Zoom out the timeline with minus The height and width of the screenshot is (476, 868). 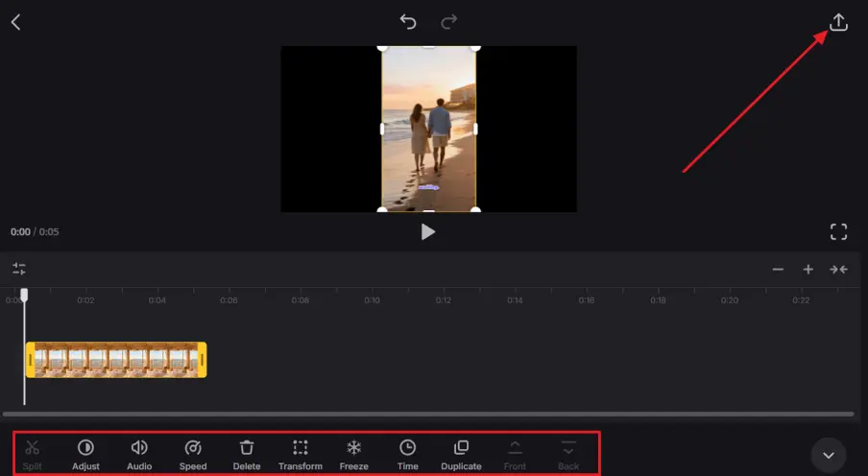pyautogui.click(x=778, y=270)
